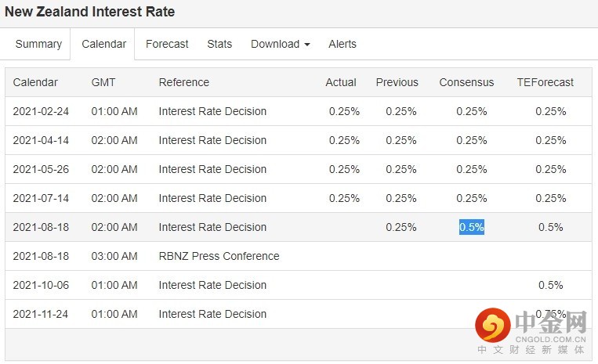Click the 2021-11-24 Interest Rate Decision link
The height and width of the screenshot is (364, 598).
[212, 314]
